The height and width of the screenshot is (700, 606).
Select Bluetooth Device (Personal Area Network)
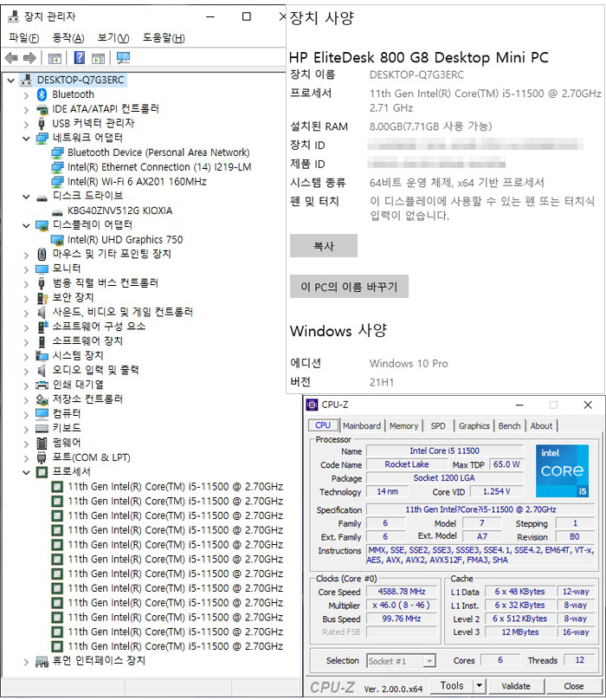(158, 152)
